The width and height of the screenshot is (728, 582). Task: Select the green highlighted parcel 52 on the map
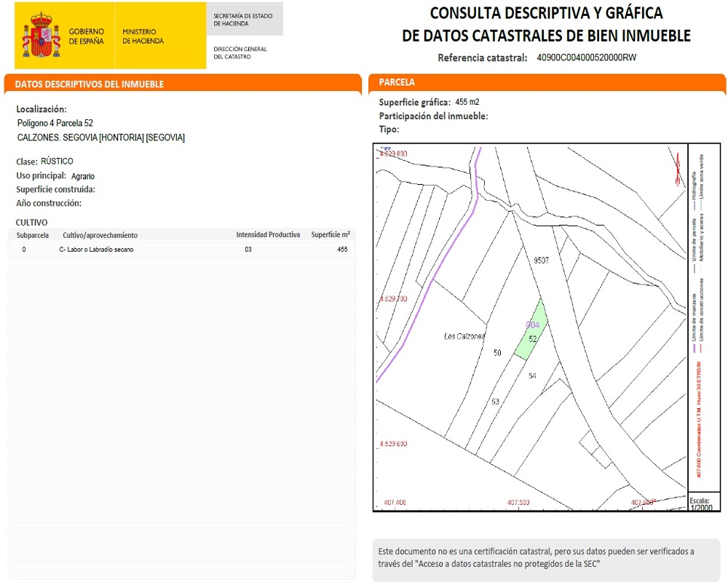click(x=531, y=330)
